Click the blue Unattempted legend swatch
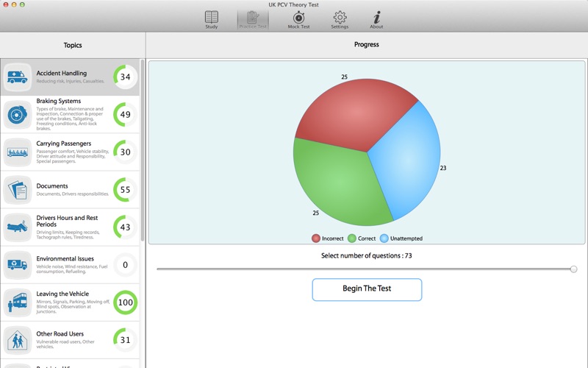This screenshot has width=588, height=368. click(x=384, y=238)
